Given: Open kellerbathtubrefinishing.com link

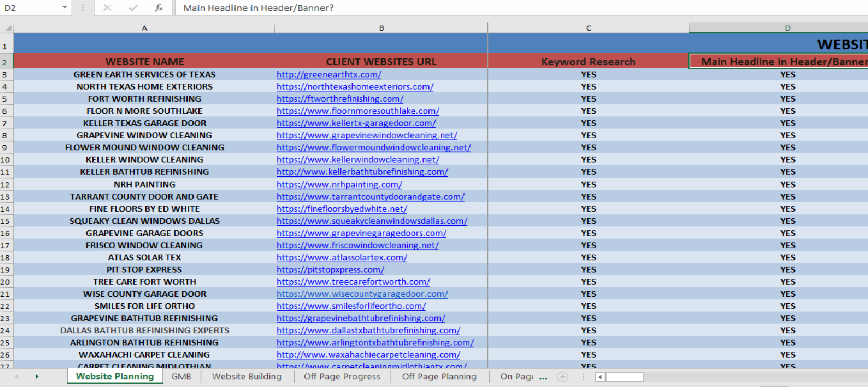Looking at the screenshot, I should pyautogui.click(x=362, y=171).
